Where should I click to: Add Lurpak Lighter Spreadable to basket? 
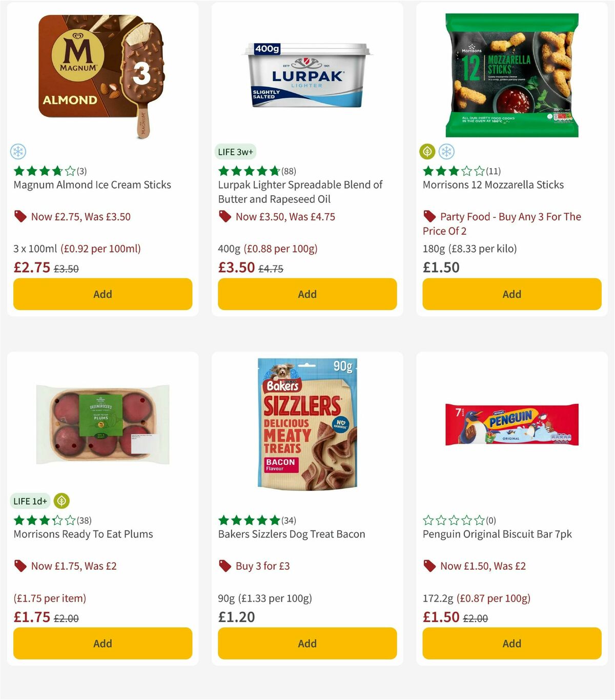[307, 294]
